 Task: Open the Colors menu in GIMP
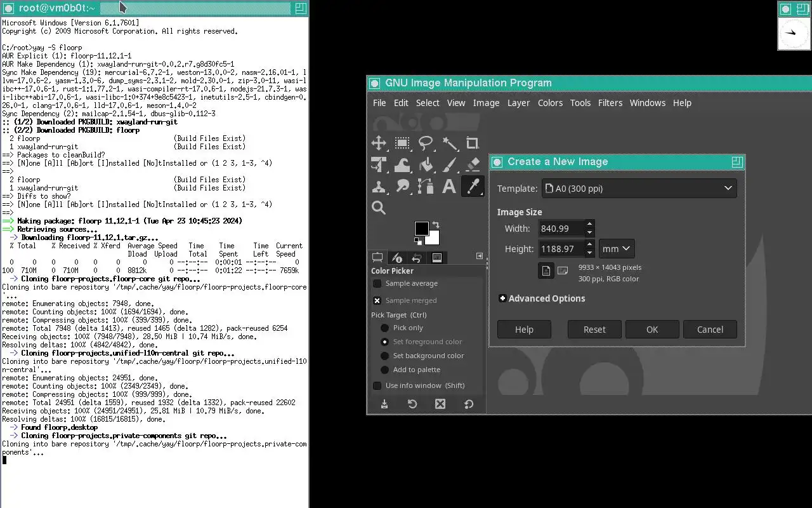pos(550,103)
